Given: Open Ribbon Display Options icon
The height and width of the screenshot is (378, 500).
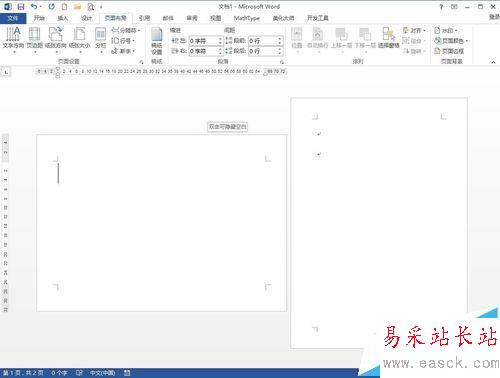Looking at the screenshot, I should pos(454,7).
